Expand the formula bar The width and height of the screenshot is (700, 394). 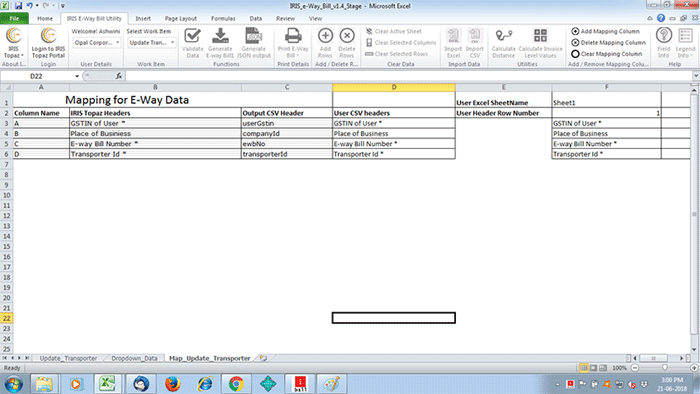696,76
